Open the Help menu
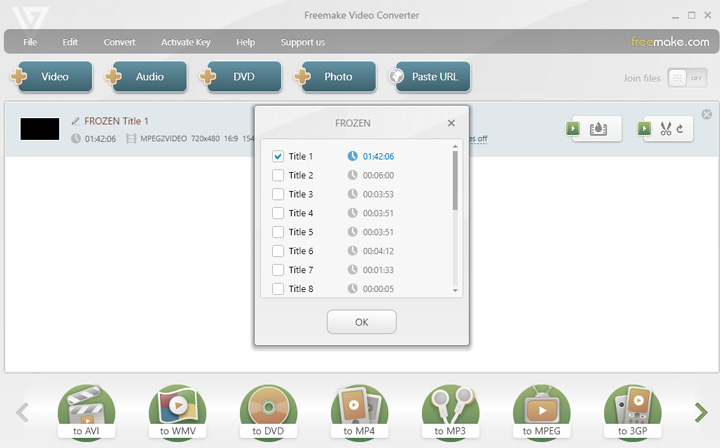Image resolution: width=720 pixels, height=448 pixels. pos(246,42)
